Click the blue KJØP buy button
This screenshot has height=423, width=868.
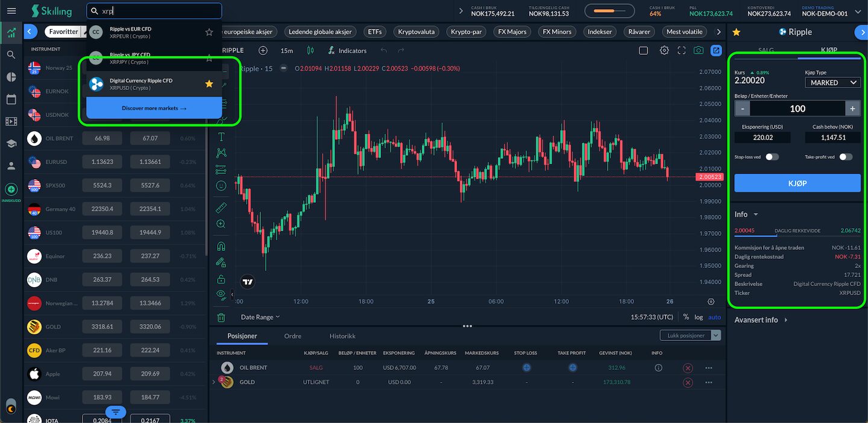(x=797, y=183)
